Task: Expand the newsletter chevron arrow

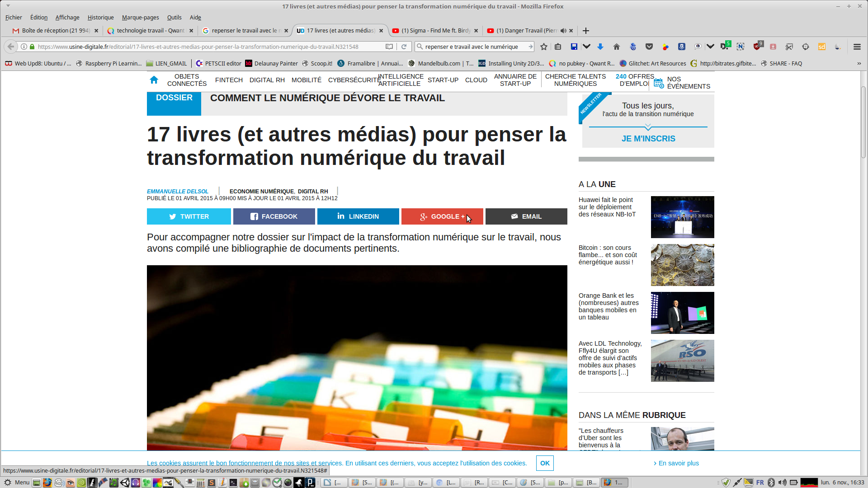Action: point(648,127)
